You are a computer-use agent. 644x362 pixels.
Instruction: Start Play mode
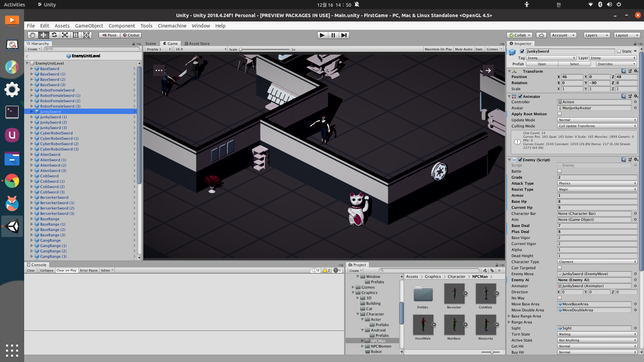pyautogui.click(x=322, y=35)
